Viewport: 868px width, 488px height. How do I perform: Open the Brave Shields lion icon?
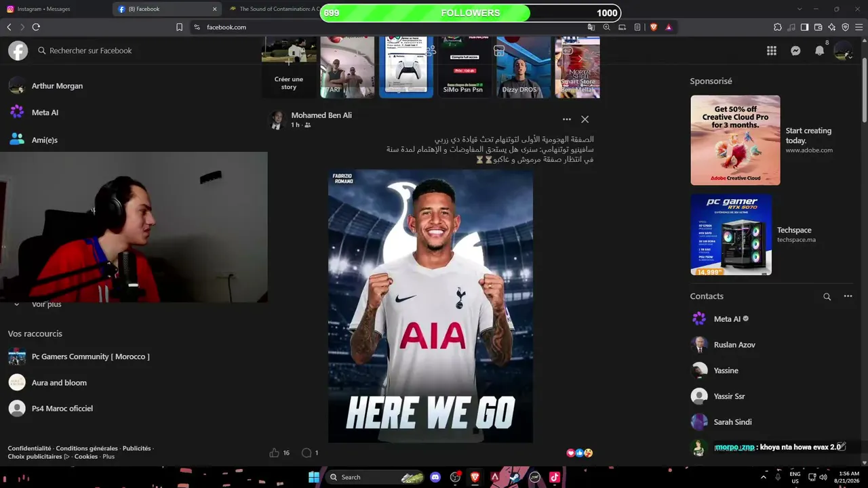(x=654, y=27)
